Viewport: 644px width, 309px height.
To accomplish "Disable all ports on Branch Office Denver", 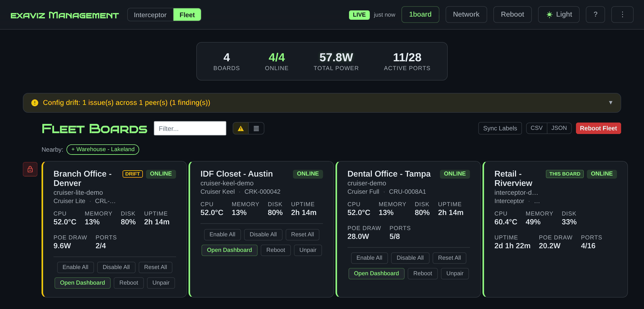I will pyautogui.click(x=116, y=267).
